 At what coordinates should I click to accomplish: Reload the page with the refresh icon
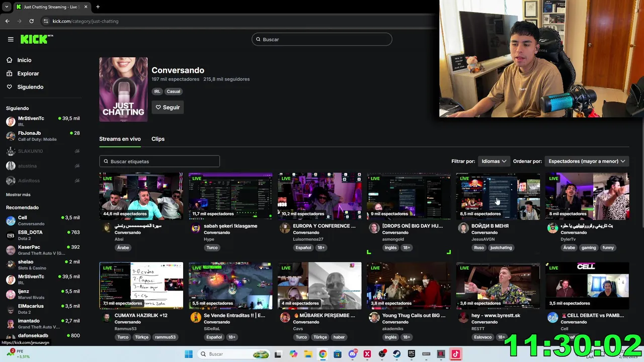coord(31,21)
